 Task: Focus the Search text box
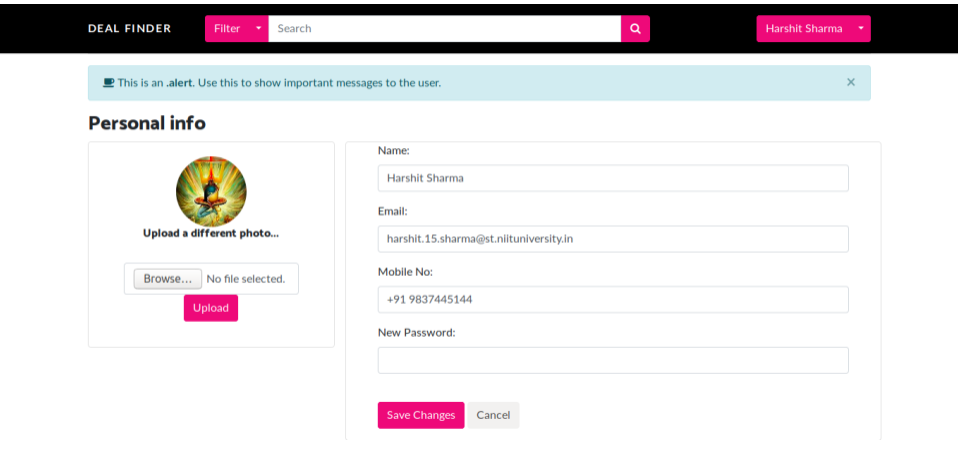point(444,29)
